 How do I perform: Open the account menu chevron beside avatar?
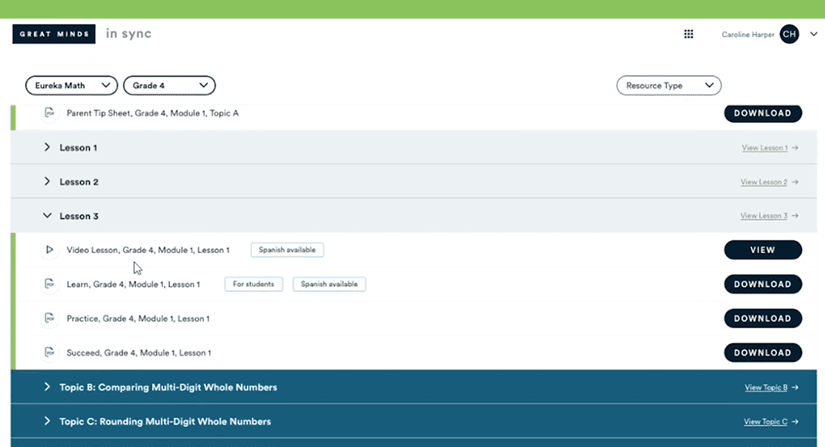click(813, 34)
